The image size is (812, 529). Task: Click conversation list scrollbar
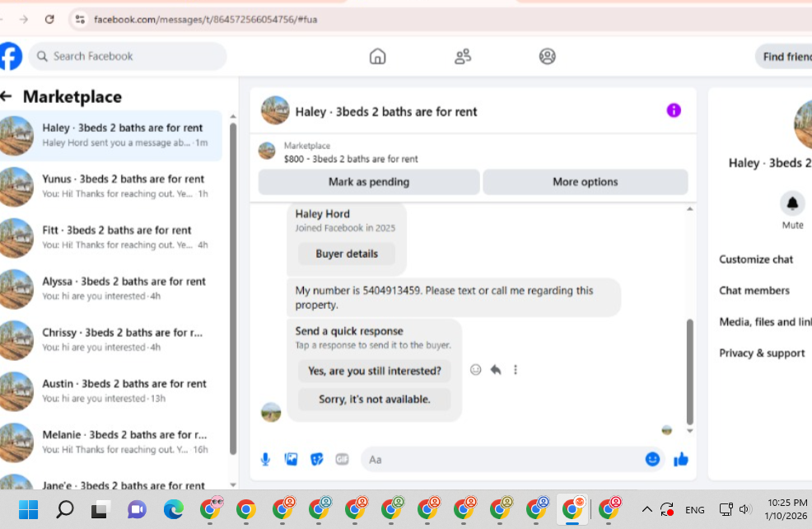click(x=233, y=288)
